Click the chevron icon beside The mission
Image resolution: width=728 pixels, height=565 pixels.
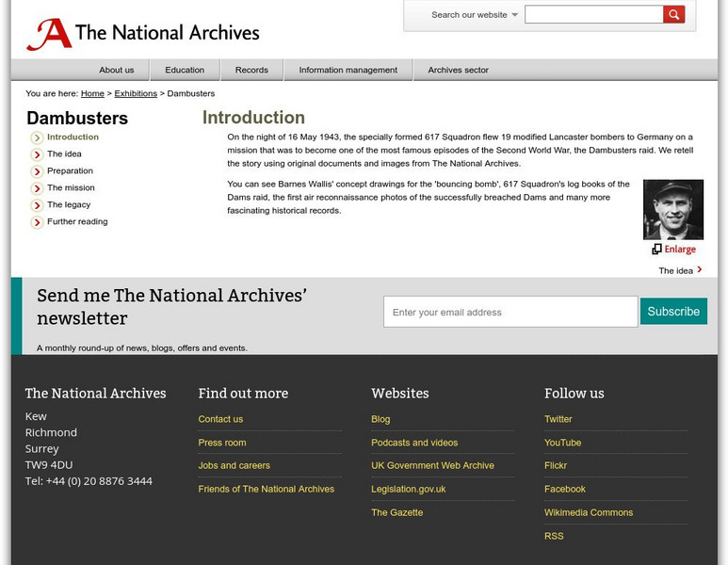pos(37,188)
